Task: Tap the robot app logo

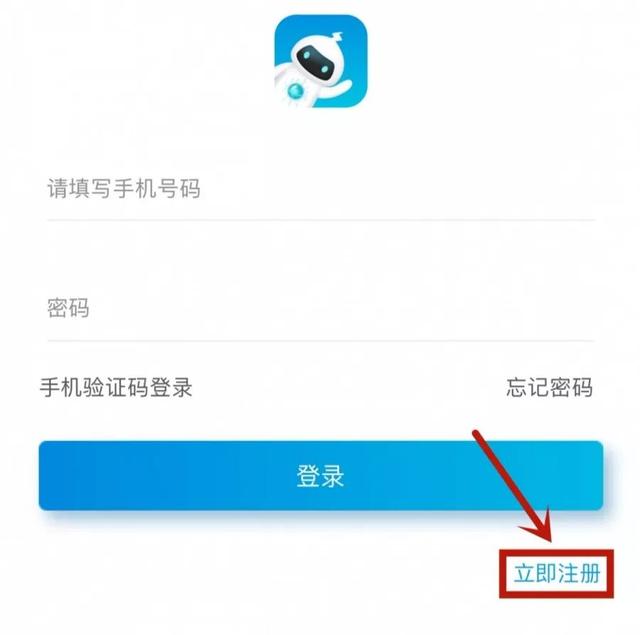Action: [320, 61]
